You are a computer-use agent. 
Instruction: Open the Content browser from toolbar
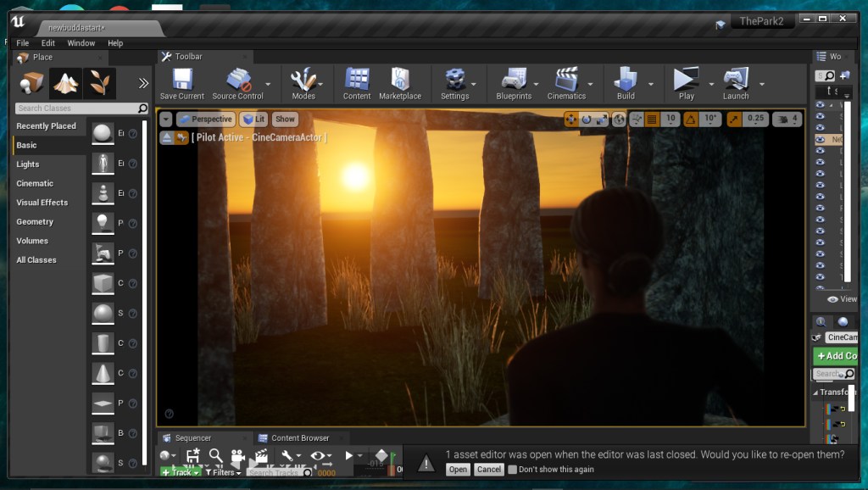pyautogui.click(x=357, y=81)
